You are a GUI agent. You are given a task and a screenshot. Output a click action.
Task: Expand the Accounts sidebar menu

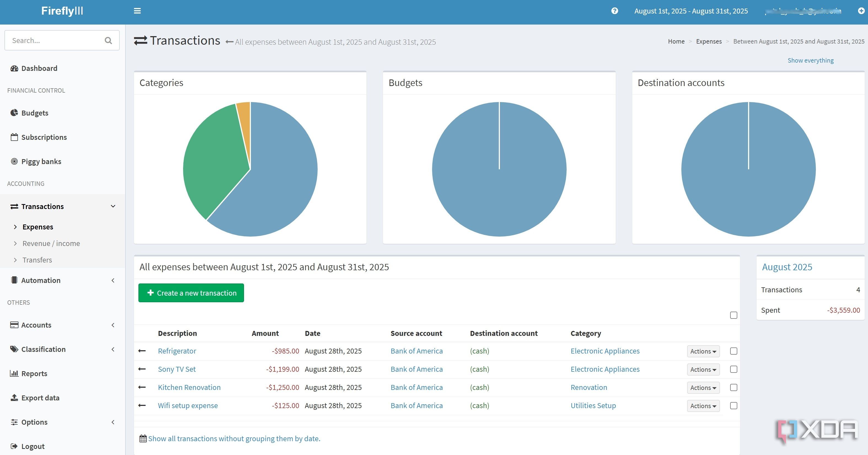pos(63,325)
